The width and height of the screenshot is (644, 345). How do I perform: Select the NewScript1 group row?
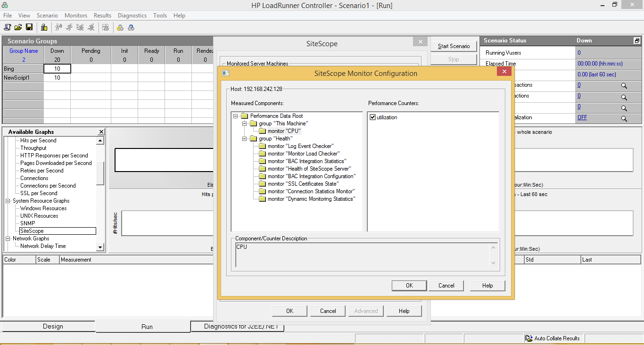23,78
